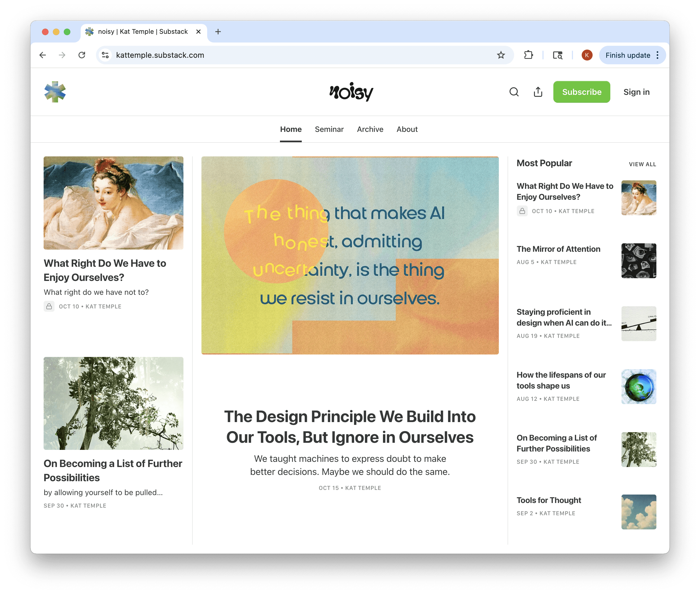Bookmark page with star icon
700x594 pixels.
501,55
